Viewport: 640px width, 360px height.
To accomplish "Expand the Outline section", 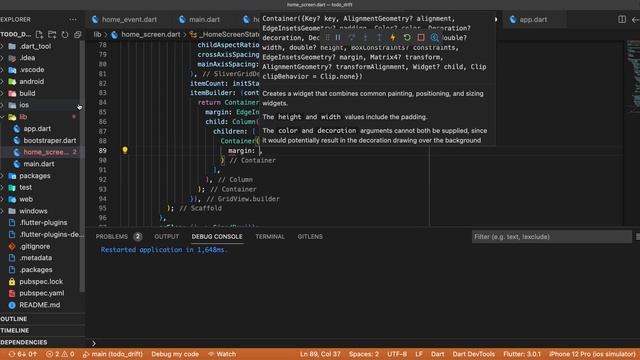I will (41, 319).
